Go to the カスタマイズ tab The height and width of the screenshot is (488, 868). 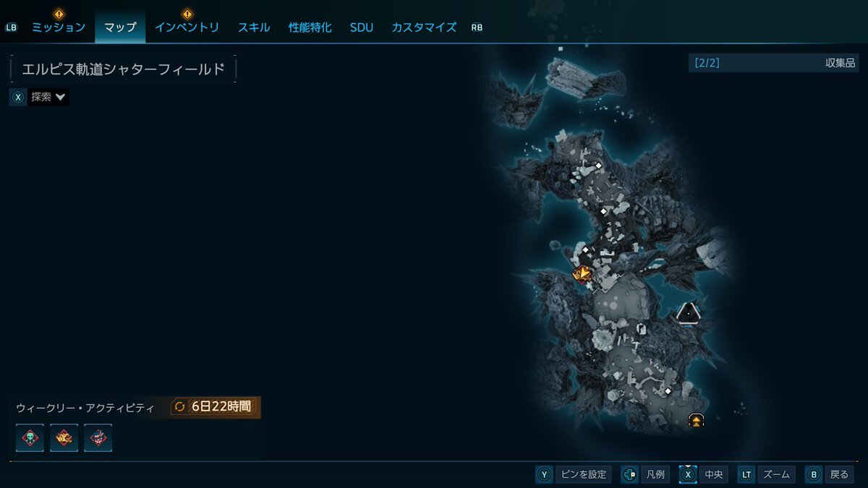point(424,27)
